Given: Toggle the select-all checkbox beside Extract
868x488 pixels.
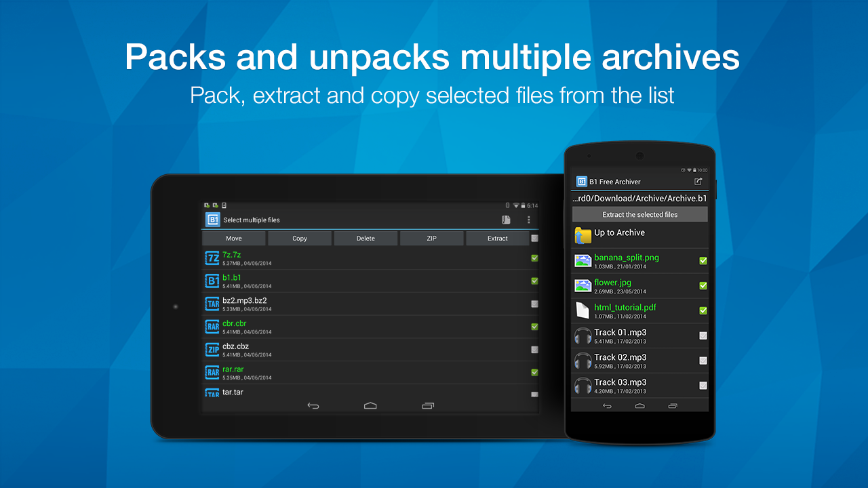Looking at the screenshot, I should [534, 238].
